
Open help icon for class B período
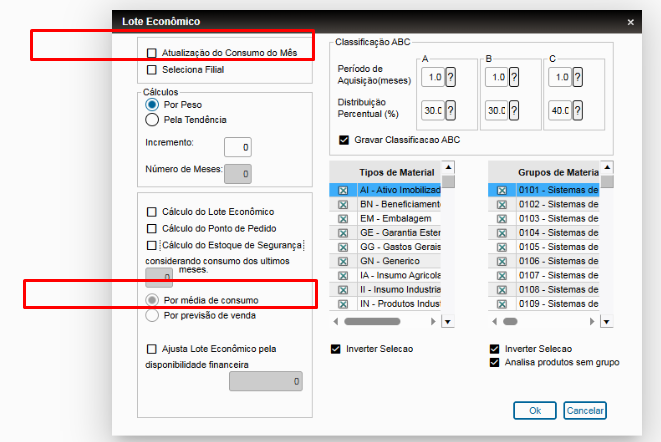513,77
